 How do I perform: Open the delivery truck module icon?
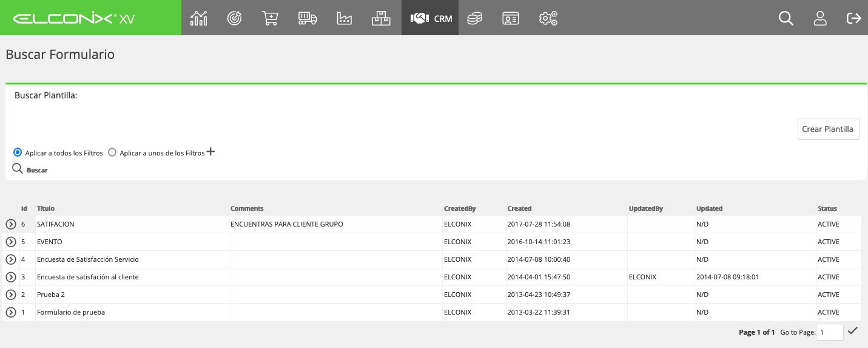click(x=308, y=18)
